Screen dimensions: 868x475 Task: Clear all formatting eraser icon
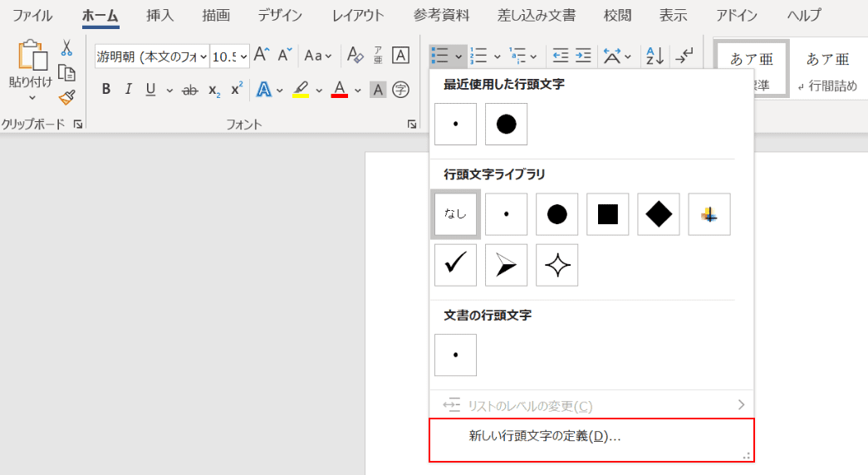coord(355,55)
